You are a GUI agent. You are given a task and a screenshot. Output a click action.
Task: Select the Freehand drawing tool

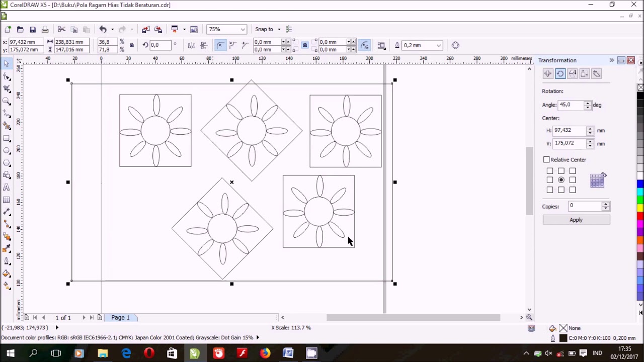pyautogui.click(x=7, y=113)
